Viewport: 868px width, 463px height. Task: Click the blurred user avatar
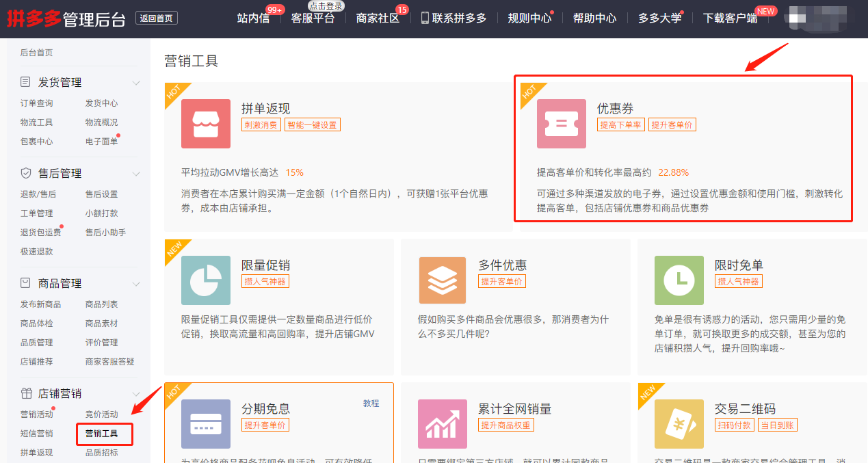point(818,18)
